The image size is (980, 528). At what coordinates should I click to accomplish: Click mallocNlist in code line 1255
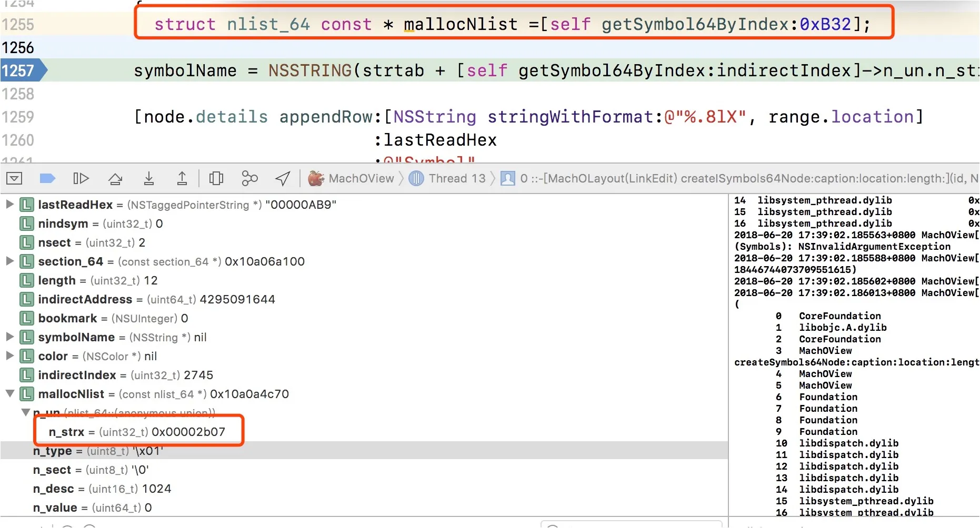[461, 24]
